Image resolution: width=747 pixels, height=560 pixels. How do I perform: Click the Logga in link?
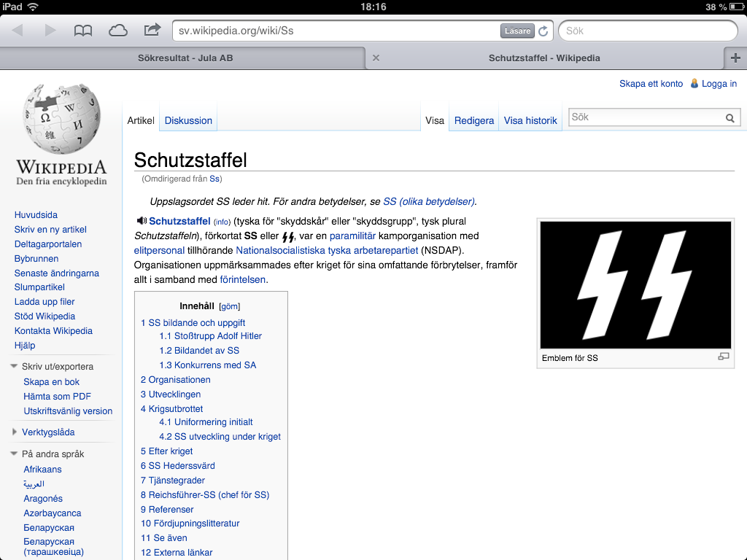click(719, 84)
